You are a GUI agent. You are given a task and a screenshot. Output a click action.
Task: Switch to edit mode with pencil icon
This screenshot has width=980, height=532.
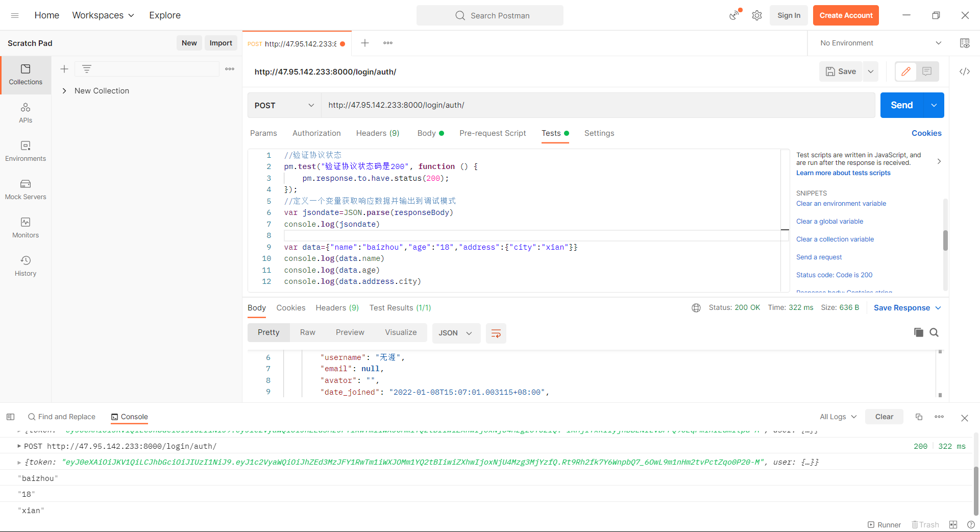(x=906, y=71)
